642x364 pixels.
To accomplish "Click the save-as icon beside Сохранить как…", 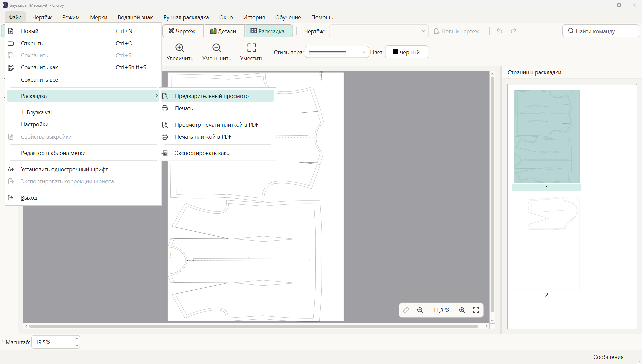I will coord(11,67).
